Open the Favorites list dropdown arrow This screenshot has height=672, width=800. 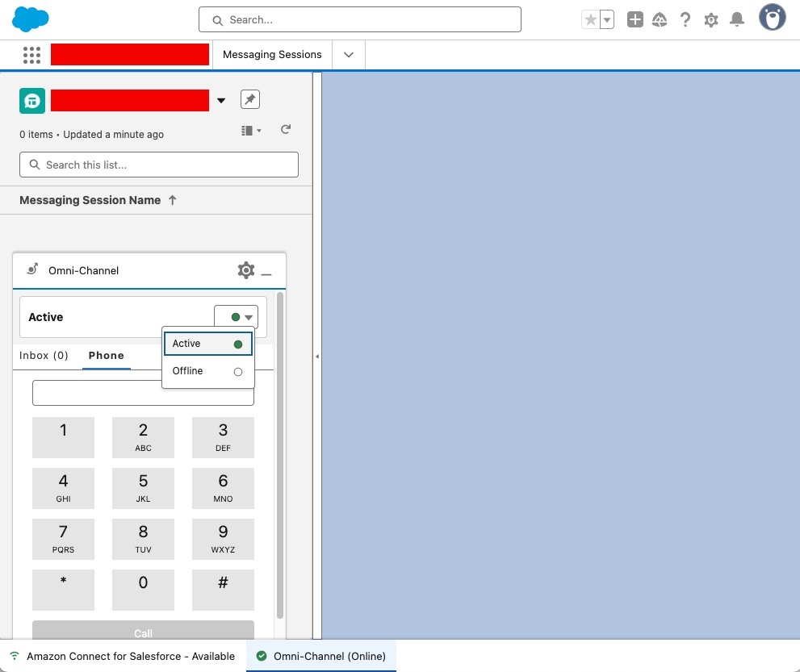click(x=606, y=20)
